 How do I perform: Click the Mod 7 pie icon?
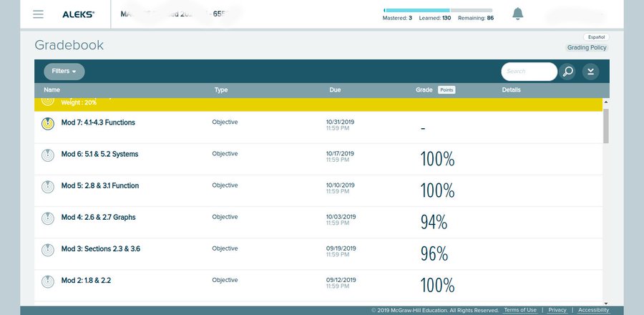48,124
